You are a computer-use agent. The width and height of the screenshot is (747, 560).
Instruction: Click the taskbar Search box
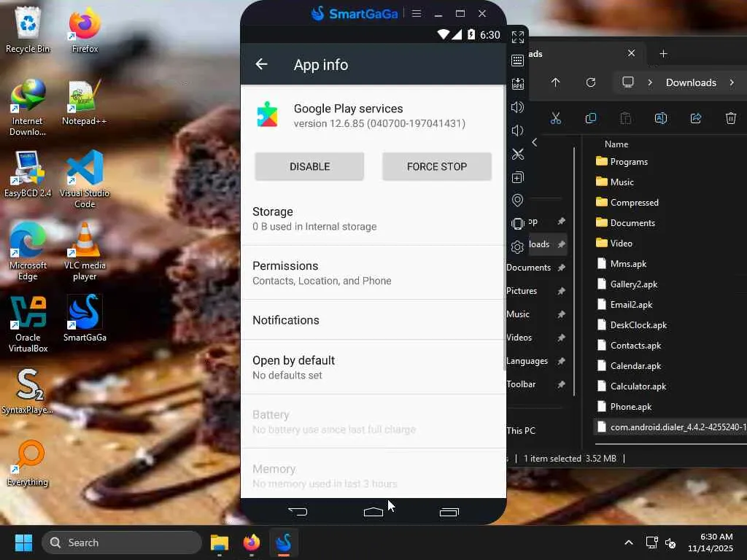[x=122, y=542]
